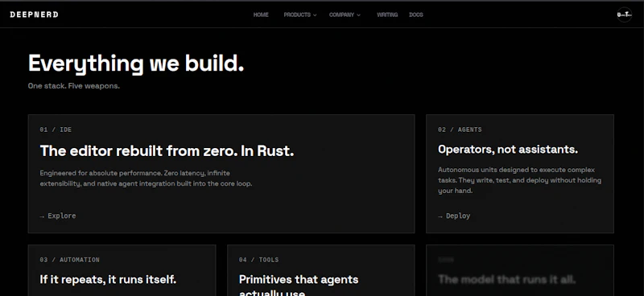The image size is (644, 296).
Task: Click the Deploy link in Agents card
Action: [454, 216]
